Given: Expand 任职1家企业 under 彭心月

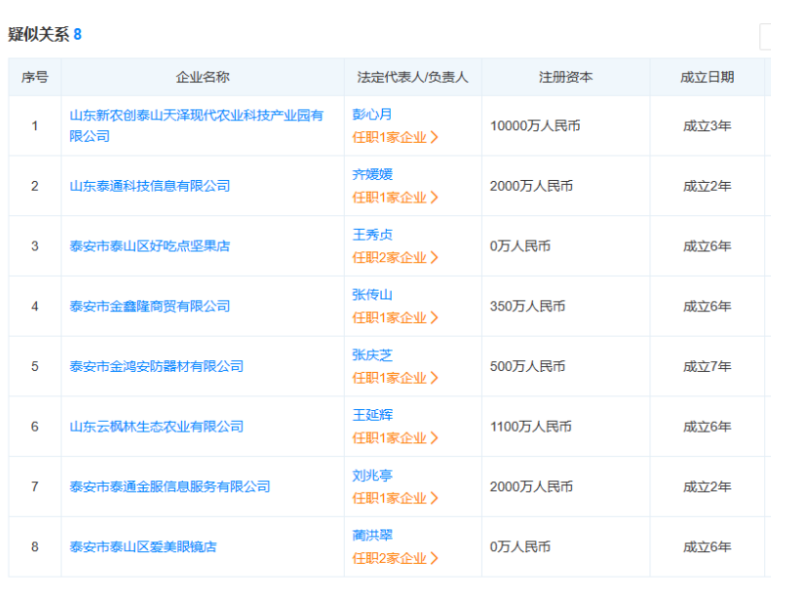Looking at the screenshot, I should coord(395,137).
